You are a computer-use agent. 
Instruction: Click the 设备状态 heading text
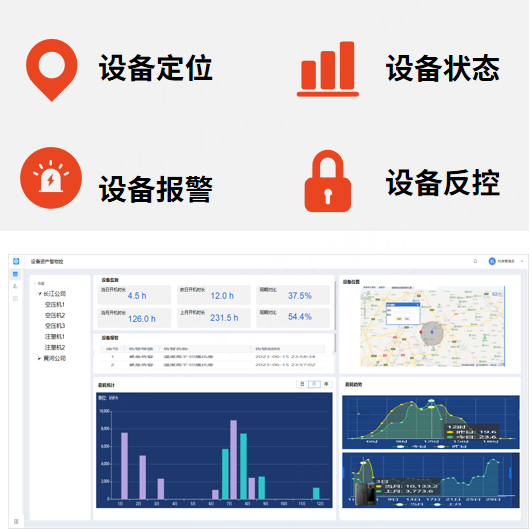[x=443, y=68]
